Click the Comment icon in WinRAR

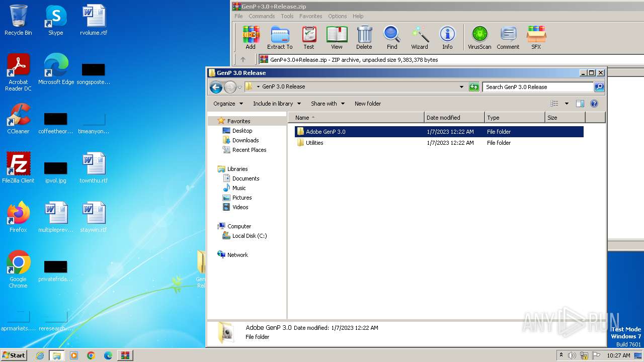(x=508, y=38)
